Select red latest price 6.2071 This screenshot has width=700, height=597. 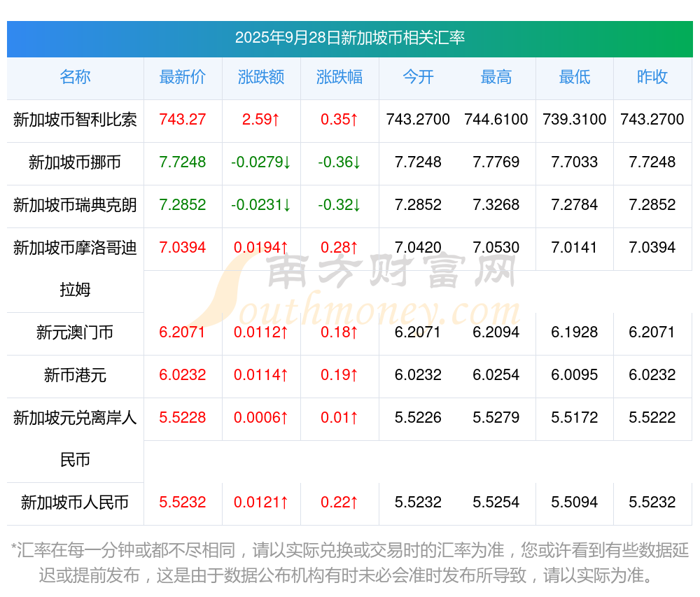pyautogui.click(x=182, y=332)
